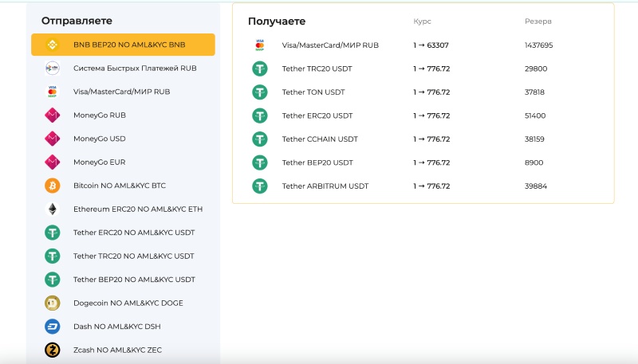This screenshot has height=364, width=638.
Task: Click the Dogecoin icon
Action: pyautogui.click(x=53, y=303)
